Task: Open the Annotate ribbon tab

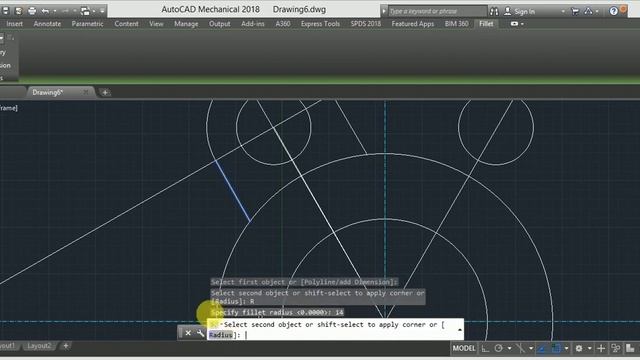Action: [47, 24]
